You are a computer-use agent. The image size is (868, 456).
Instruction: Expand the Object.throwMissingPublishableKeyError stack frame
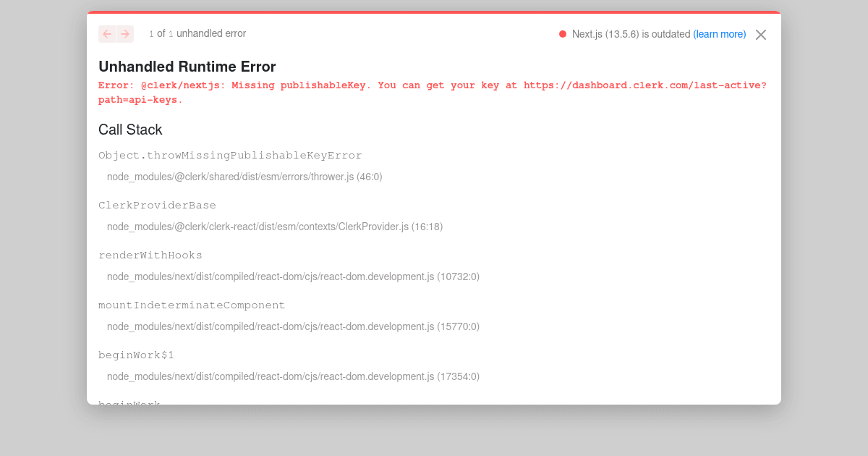[230, 155]
